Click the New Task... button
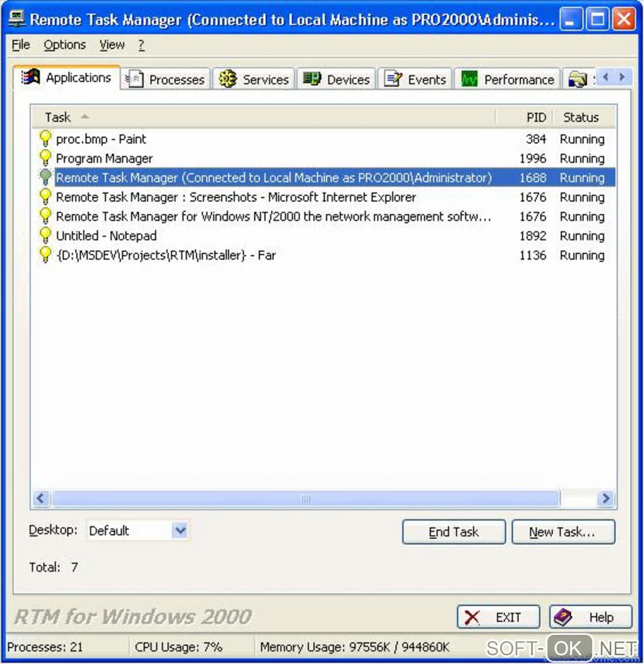 coord(563,532)
